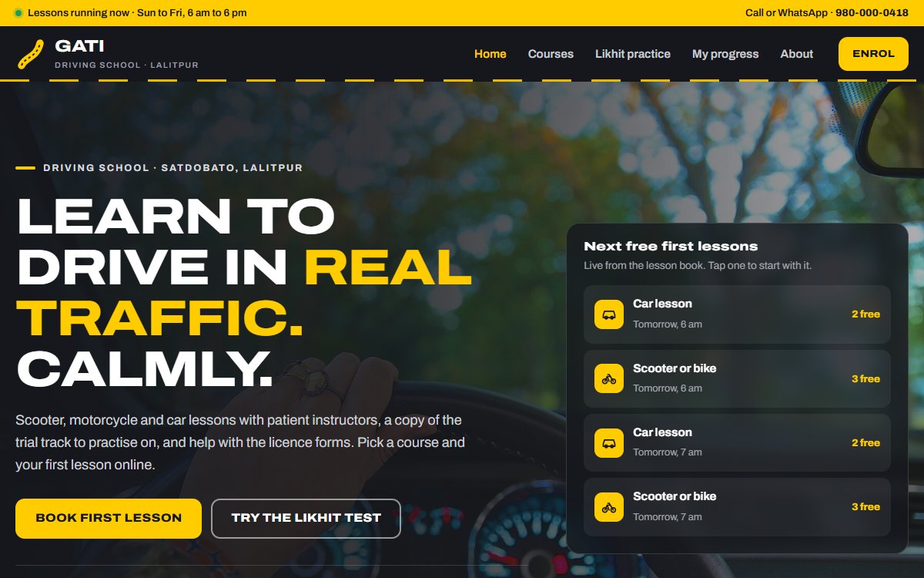
Task: Click 'DRIVING SCHOOL · SATDOBATO, LALITPUR' eyebrow text
Action: click(173, 168)
